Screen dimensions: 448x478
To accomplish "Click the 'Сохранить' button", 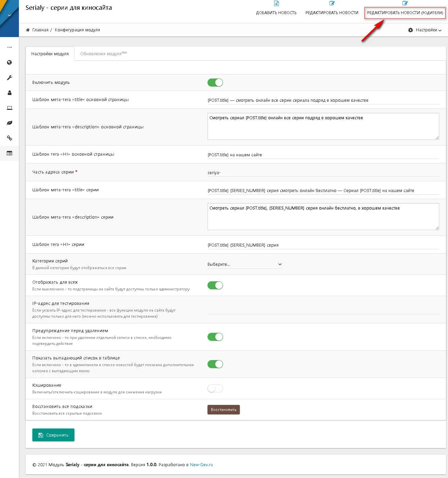I will [x=53, y=435].
